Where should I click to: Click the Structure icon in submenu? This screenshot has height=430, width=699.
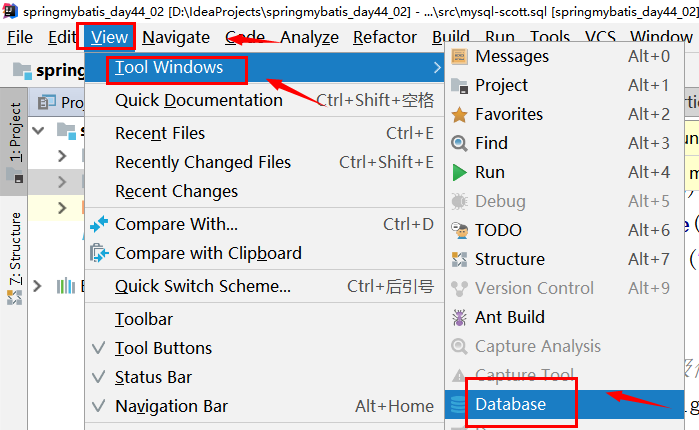(459, 260)
